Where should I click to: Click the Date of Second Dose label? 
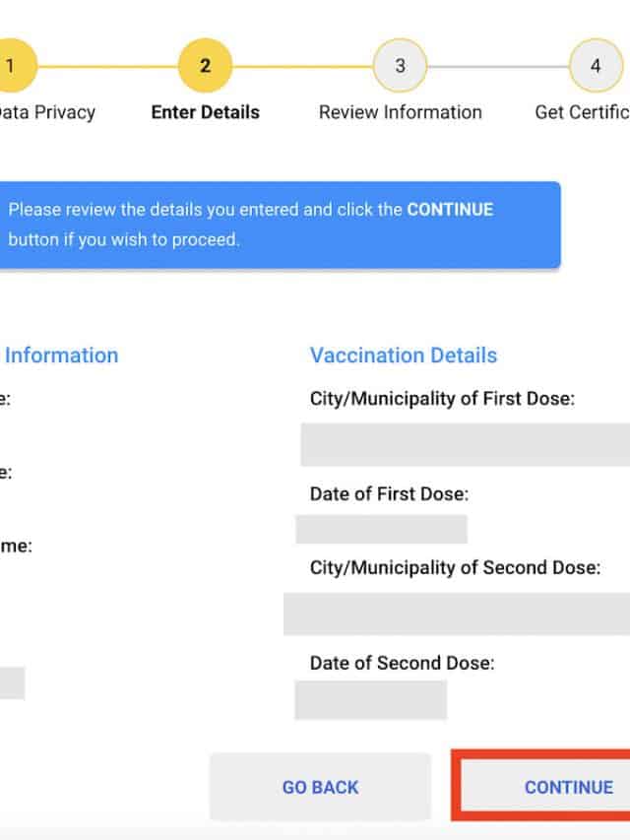[x=402, y=663]
